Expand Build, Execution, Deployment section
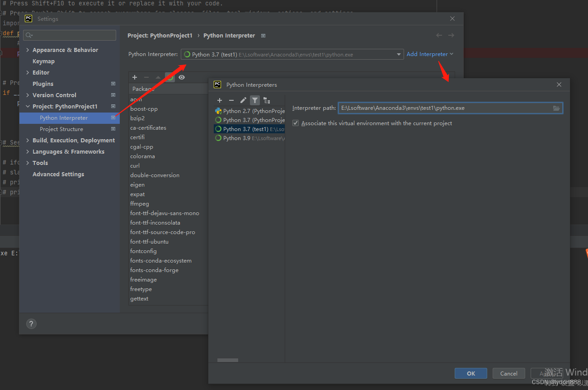 point(28,140)
